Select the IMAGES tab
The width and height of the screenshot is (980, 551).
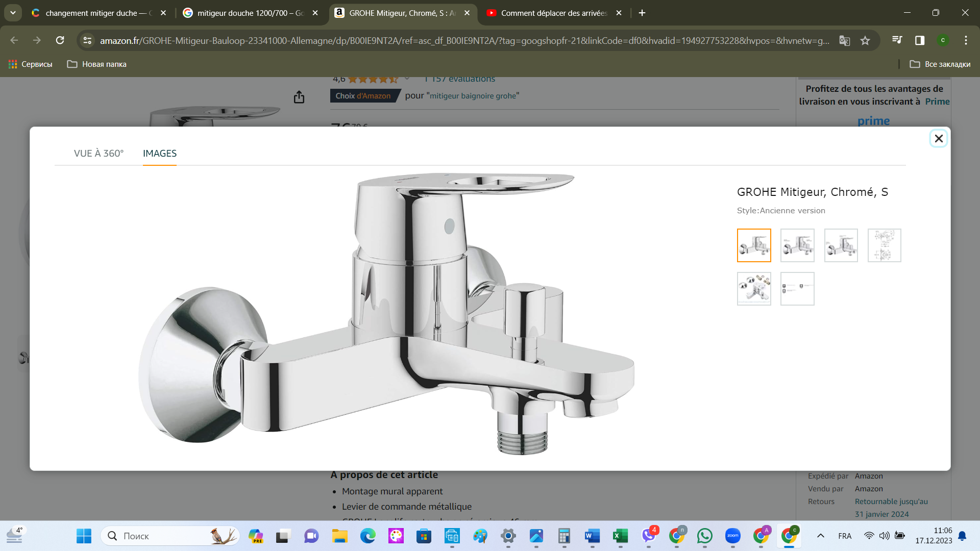pos(159,153)
